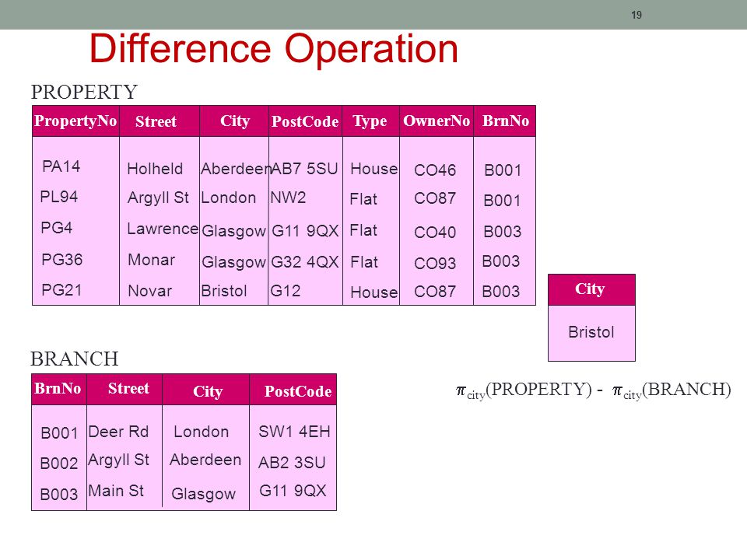Click House in the PG21 row
The width and height of the screenshot is (747, 560).
(374, 292)
